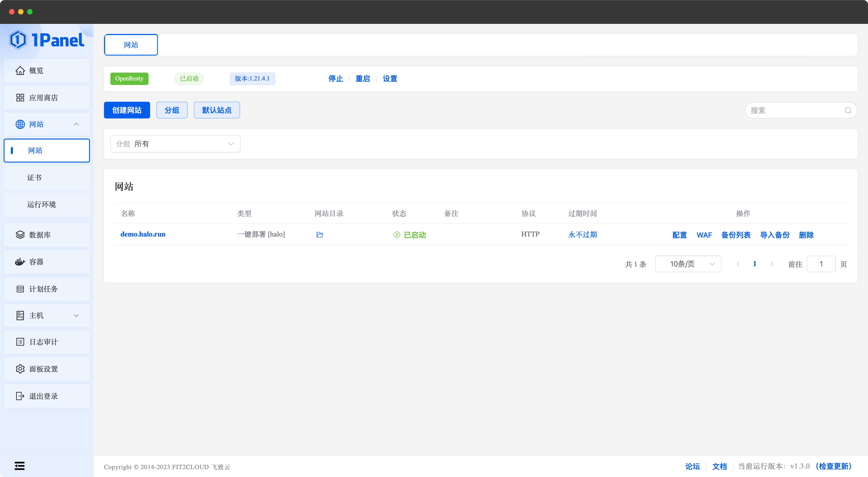Viewport: 868px width, 477px height.
Task: Open 计划任务 menu entry
Action: click(47, 289)
